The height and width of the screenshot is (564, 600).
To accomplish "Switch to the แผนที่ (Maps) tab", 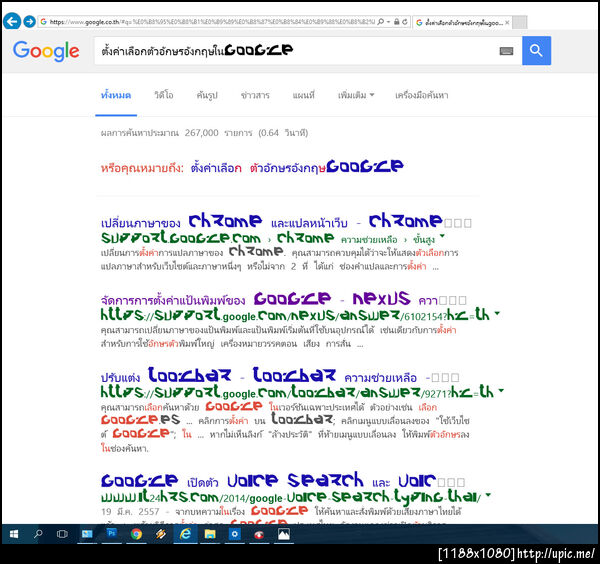I will click(x=303, y=95).
